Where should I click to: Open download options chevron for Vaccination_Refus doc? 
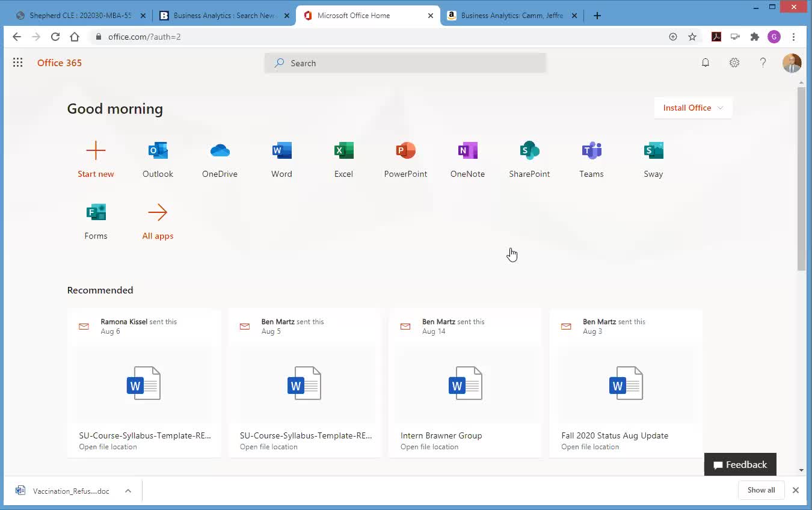[128, 491]
